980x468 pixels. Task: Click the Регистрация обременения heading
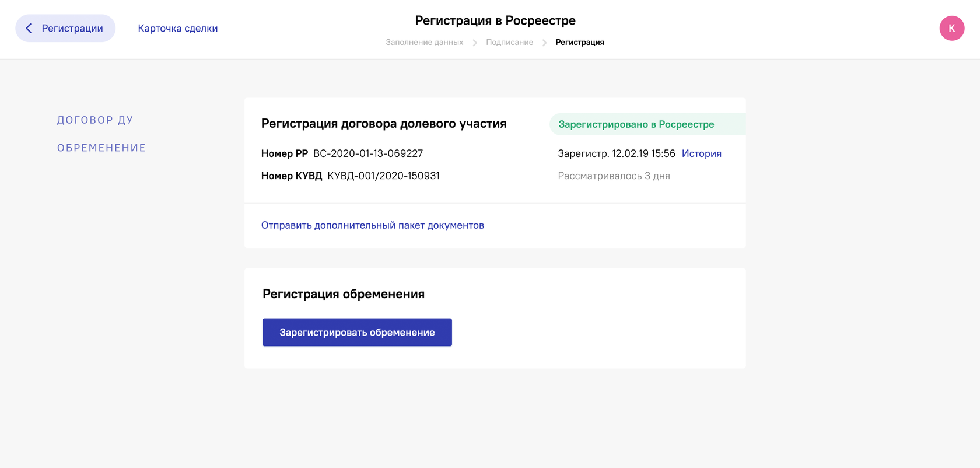pyautogui.click(x=344, y=294)
